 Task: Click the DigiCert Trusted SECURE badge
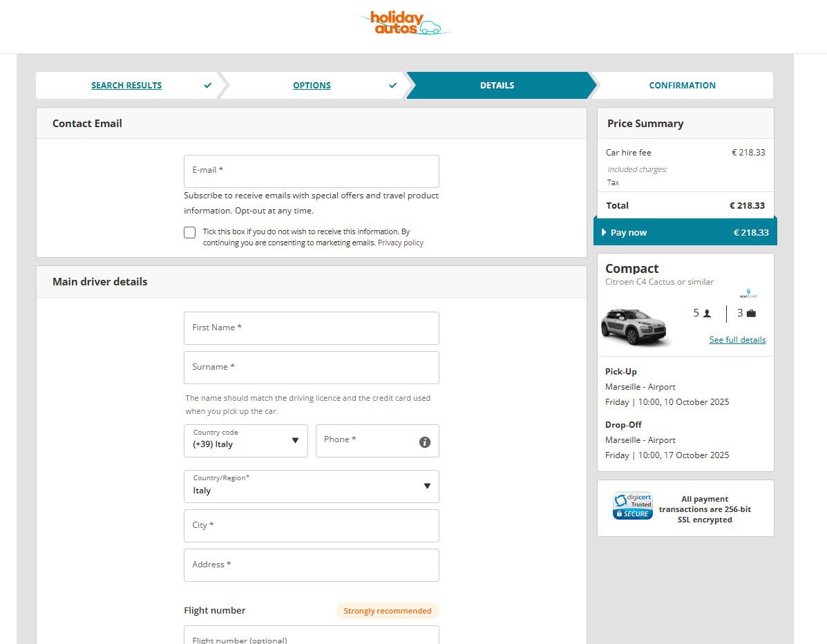click(x=632, y=505)
